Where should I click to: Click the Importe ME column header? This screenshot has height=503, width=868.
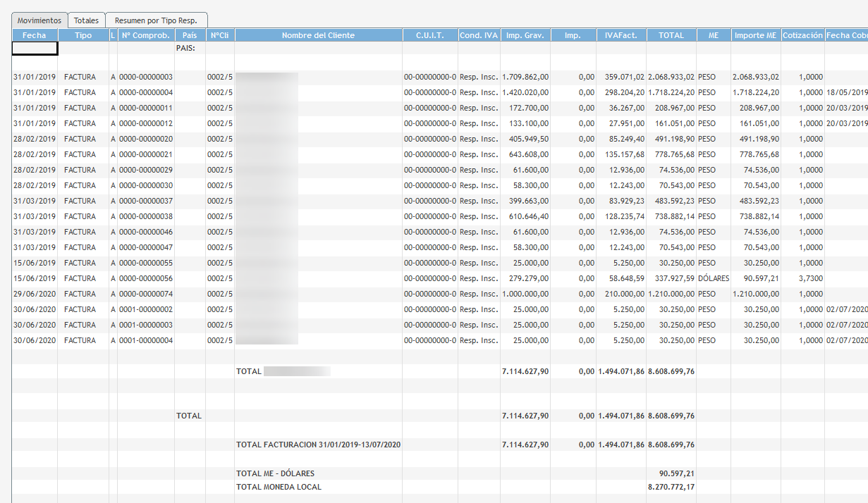754,35
